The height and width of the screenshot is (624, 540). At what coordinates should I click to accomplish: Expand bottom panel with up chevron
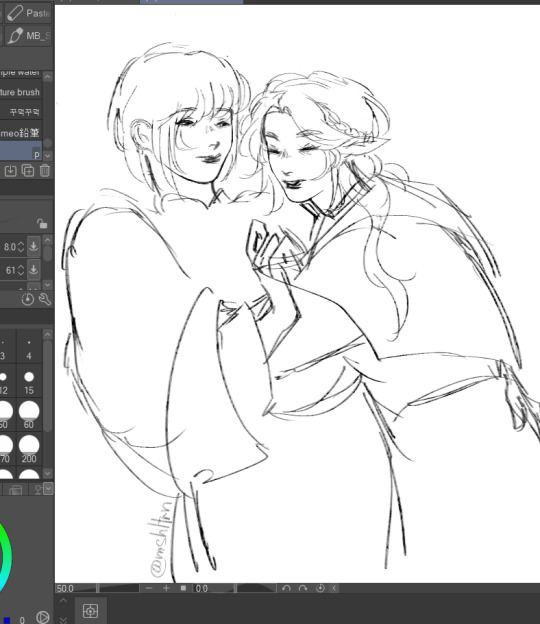63,601
